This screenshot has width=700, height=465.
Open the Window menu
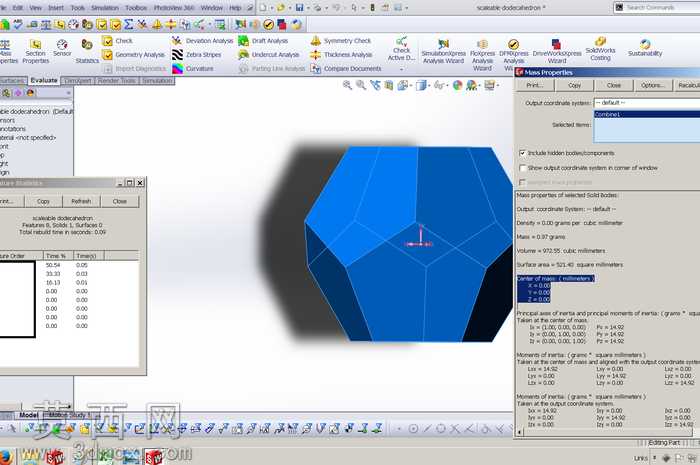point(212,8)
